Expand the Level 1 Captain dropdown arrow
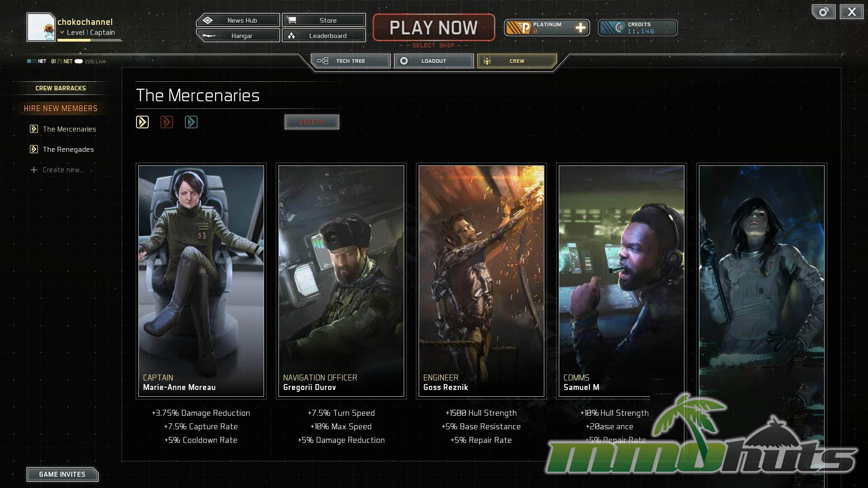The image size is (868, 488). pyautogui.click(x=62, y=33)
